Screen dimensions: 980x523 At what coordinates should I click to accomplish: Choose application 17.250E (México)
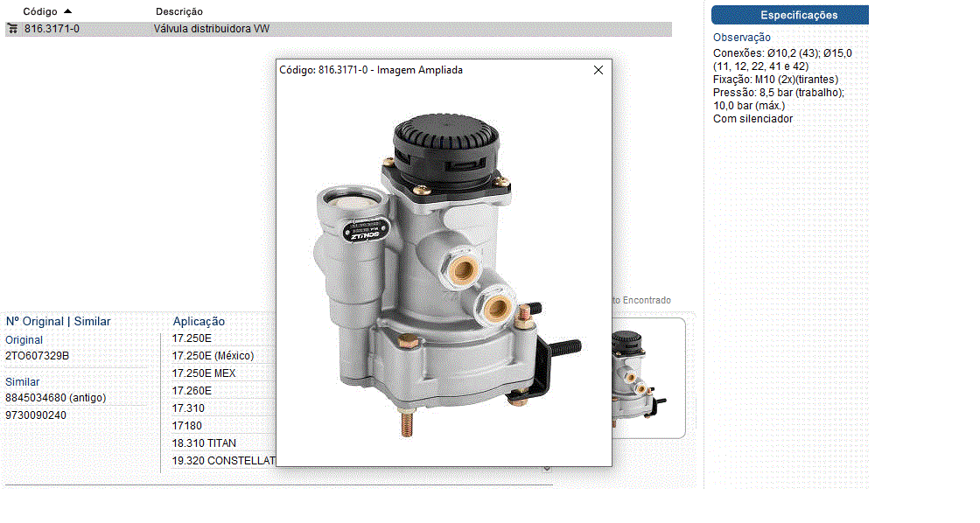(x=213, y=356)
